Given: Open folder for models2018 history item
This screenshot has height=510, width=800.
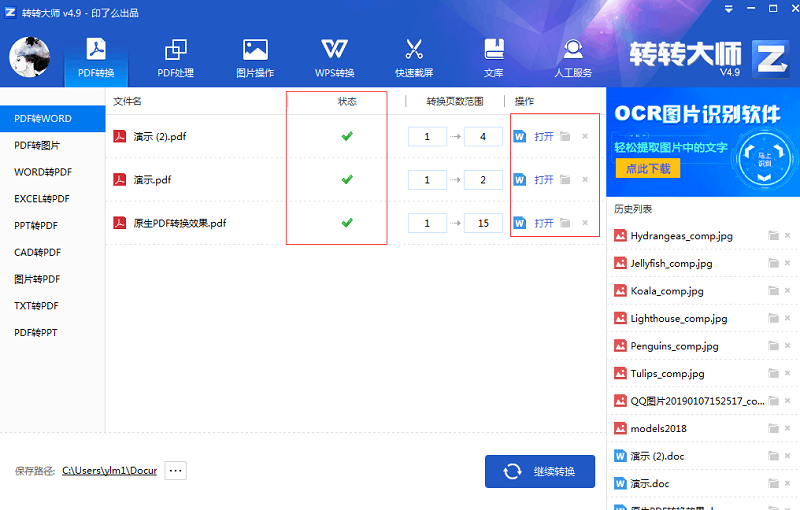Looking at the screenshot, I should 773,428.
